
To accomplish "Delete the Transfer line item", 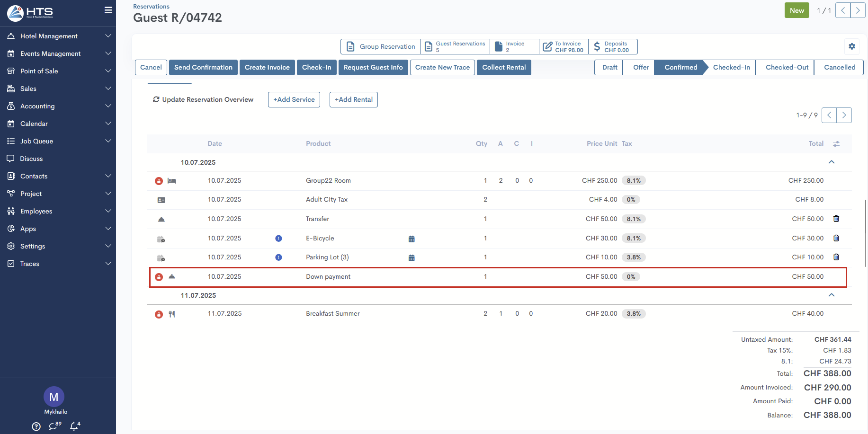I will click(836, 219).
